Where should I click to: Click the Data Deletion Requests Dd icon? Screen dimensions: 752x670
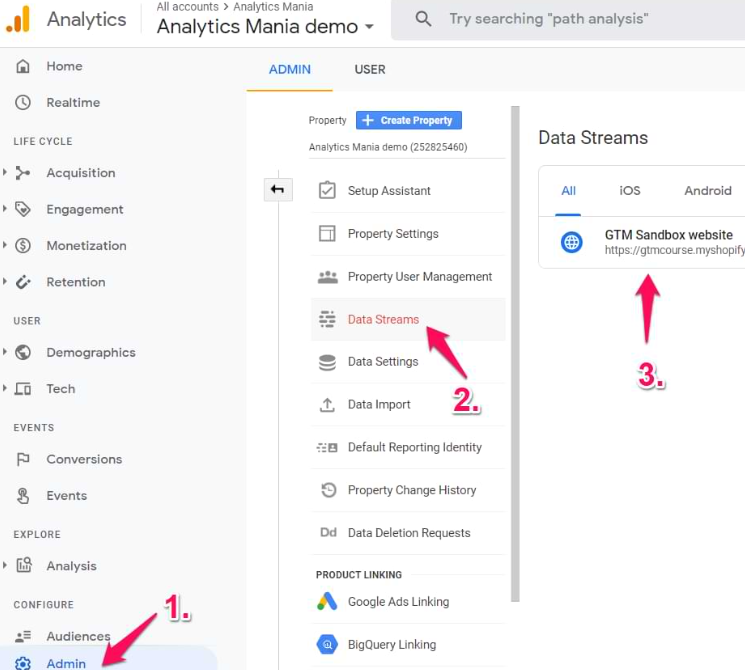(x=328, y=532)
